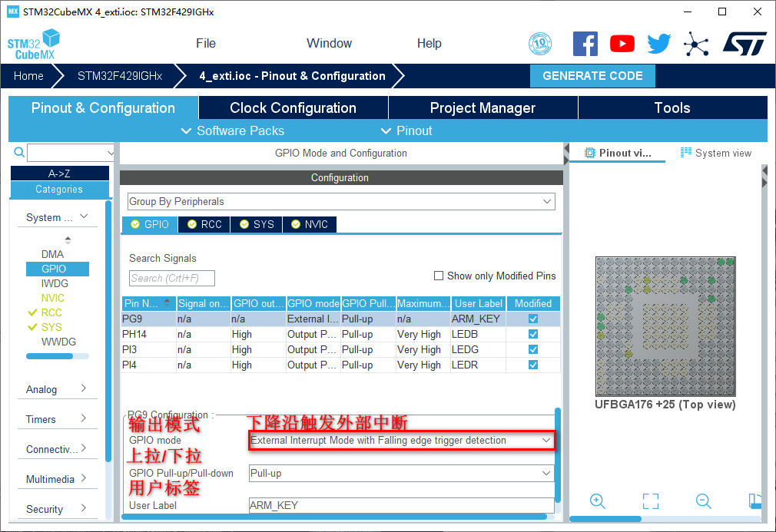
Task: Open the Twitter bird icon link
Action: 658,44
